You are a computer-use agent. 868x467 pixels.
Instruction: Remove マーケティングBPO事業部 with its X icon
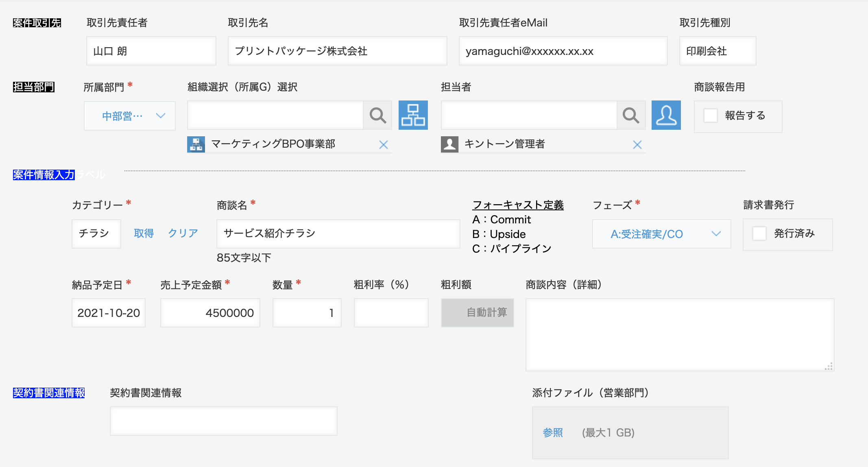click(383, 144)
